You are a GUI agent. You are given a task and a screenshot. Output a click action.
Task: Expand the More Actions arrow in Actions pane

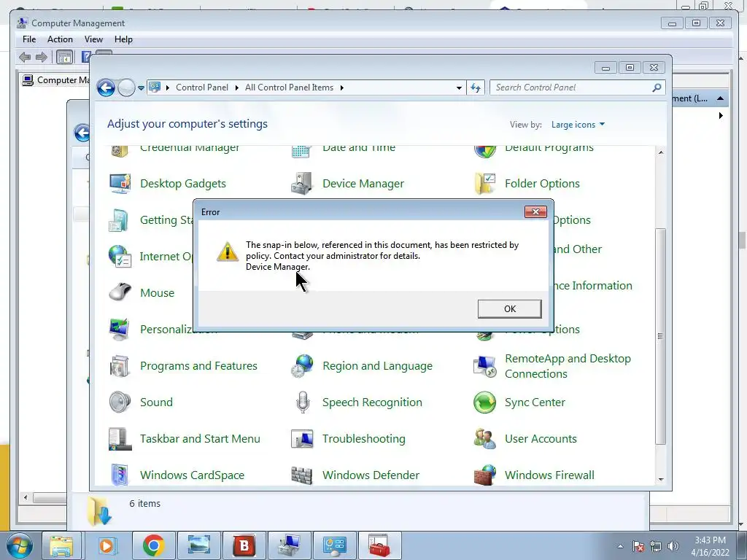[x=721, y=116]
